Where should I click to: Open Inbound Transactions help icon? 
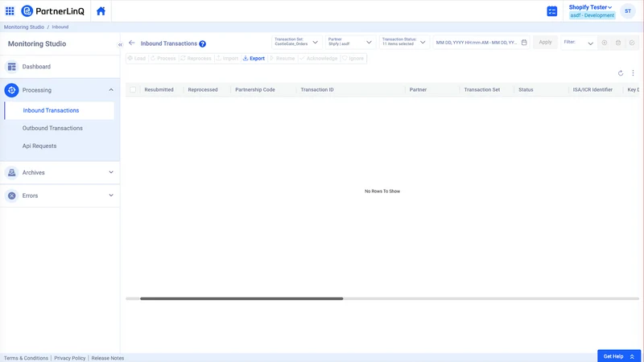(x=203, y=44)
